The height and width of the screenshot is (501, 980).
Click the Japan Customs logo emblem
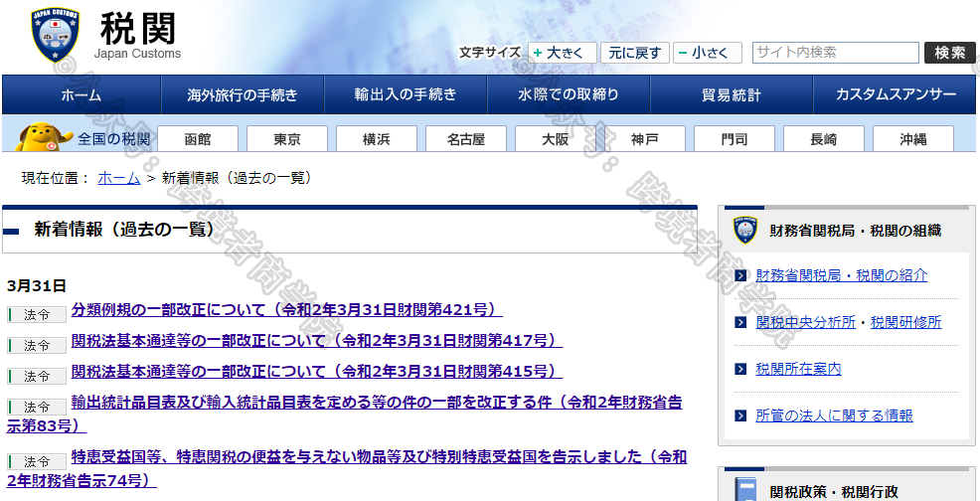pos(55,35)
